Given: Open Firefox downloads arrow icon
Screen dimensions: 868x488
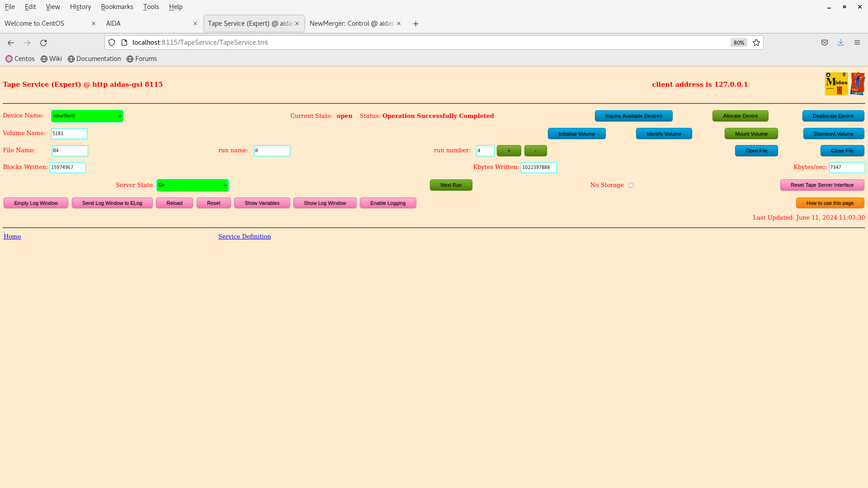Looking at the screenshot, I should (840, 42).
